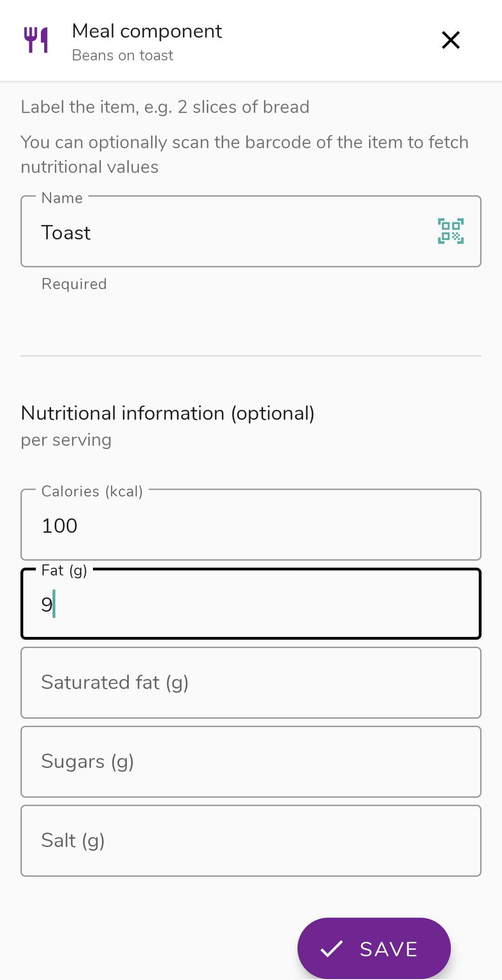Tap the per serving caption
This screenshot has width=502, height=980.
[x=66, y=440]
